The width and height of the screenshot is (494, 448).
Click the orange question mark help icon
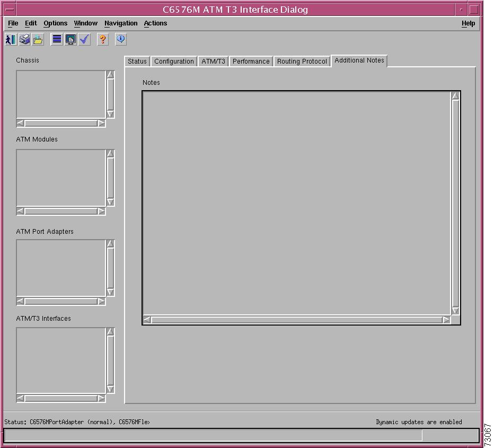tap(103, 39)
